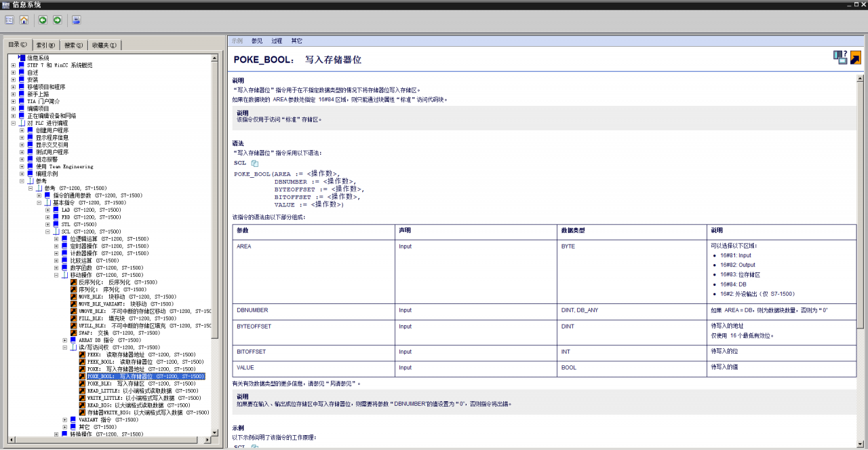Click the BYTEOFFSET cell in parameter table

pos(314,332)
